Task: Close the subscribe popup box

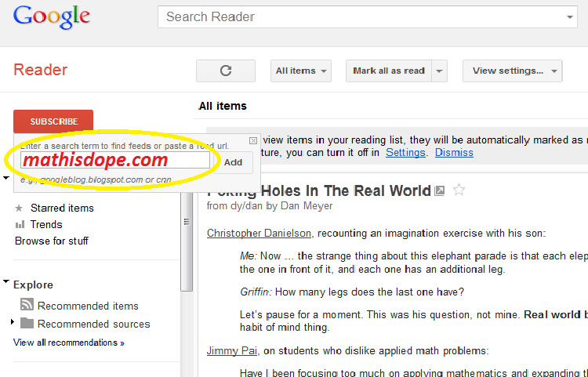Action: [x=252, y=140]
